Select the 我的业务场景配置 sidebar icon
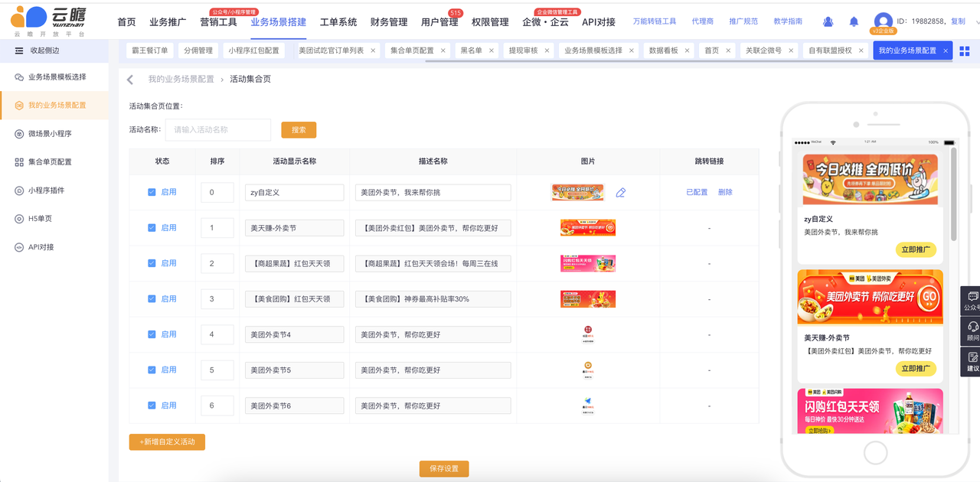 point(19,106)
